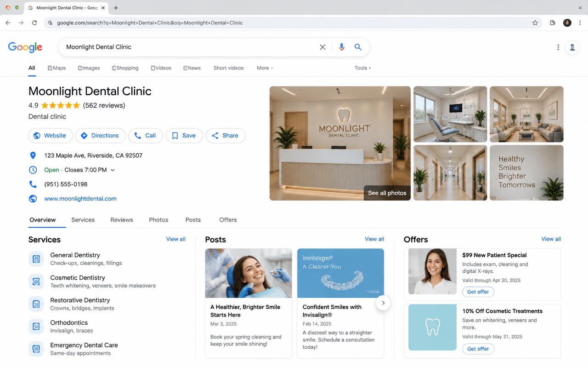
Task: Click the phone icon by (951) 555-0198
Action: tap(33, 184)
